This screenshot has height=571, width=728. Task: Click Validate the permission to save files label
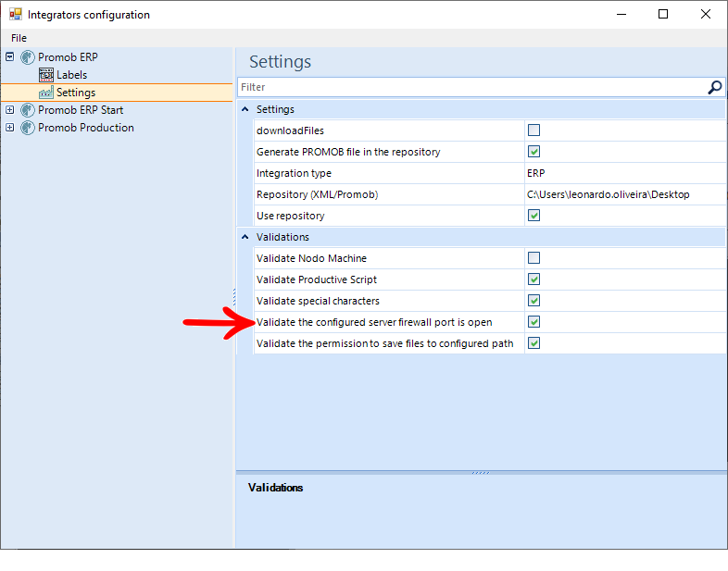(385, 343)
